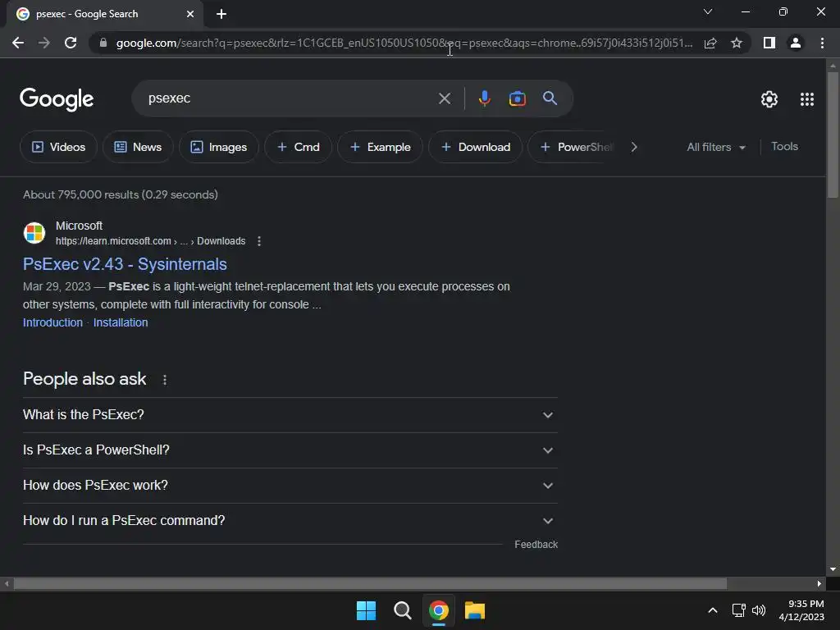Open the Installation sitelink
Image resolution: width=840 pixels, height=630 pixels.
(x=121, y=322)
